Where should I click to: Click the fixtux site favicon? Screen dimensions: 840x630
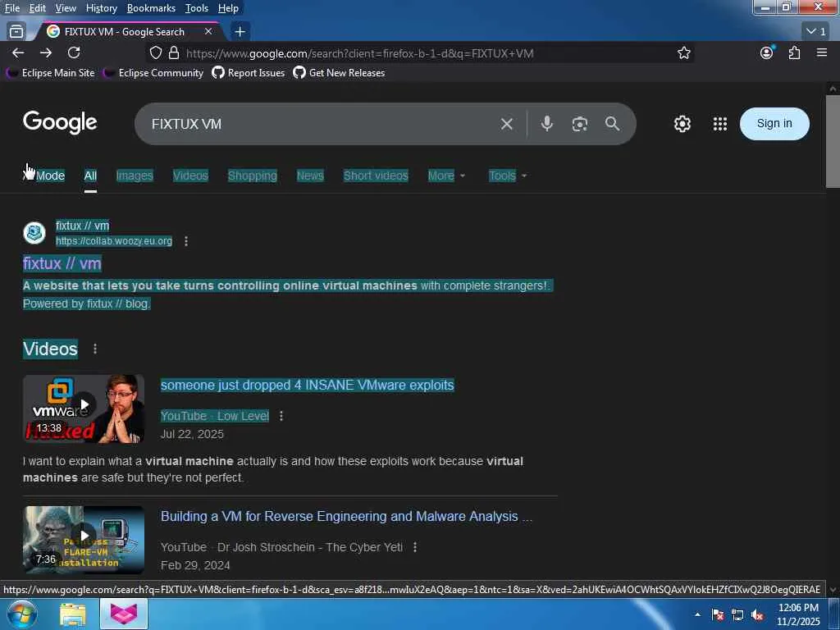point(34,233)
